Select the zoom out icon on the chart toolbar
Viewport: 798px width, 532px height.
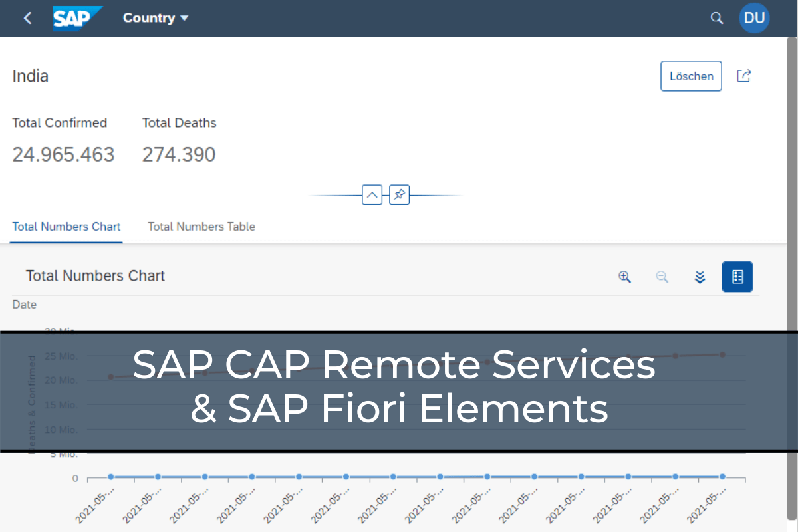pyautogui.click(x=662, y=277)
